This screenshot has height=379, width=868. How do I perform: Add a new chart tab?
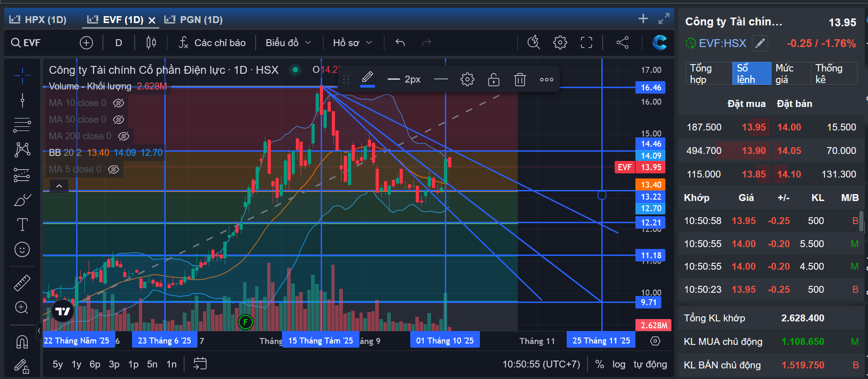643,18
